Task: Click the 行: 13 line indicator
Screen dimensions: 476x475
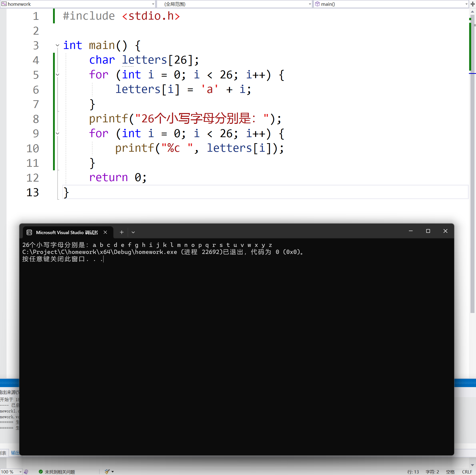Action: [413, 472]
